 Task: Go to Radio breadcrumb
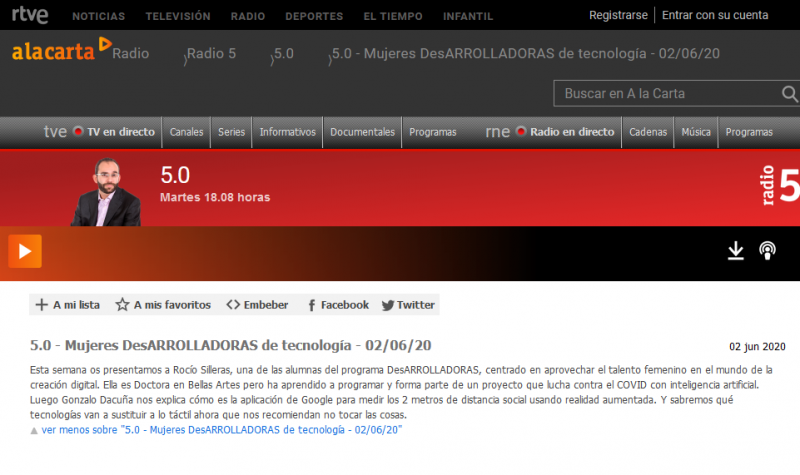[131, 54]
